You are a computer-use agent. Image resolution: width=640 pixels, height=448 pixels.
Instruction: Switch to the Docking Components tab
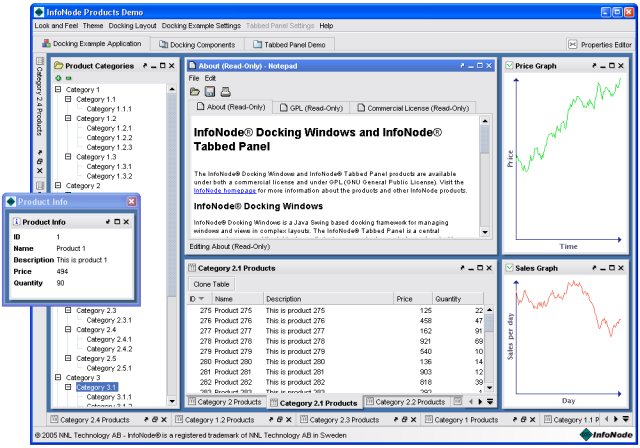pos(197,44)
